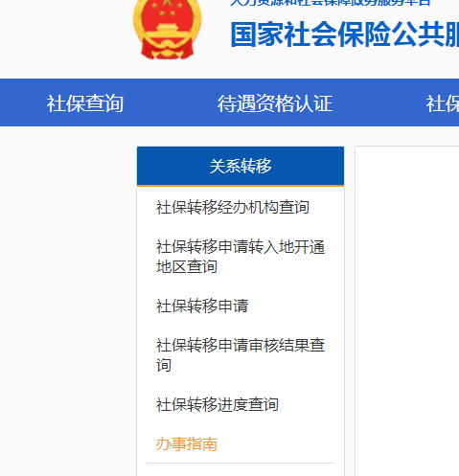
Task: Click the 国家社会保险公共服务平台 site title
Action: pyautogui.click(x=345, y=34)
